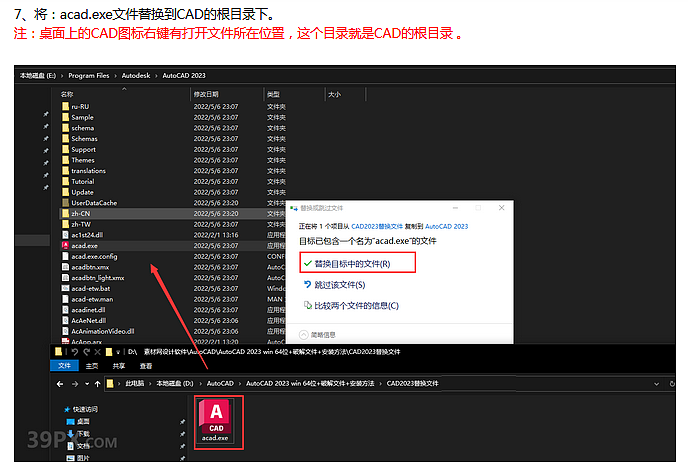Open Pictures (图片) in navigation pane
This screenshot has height=475, width=688.
pos(78,458)
